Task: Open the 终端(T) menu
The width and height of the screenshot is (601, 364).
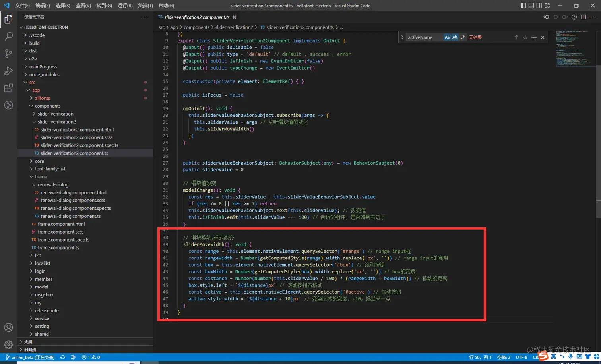Action: [145, 6]
